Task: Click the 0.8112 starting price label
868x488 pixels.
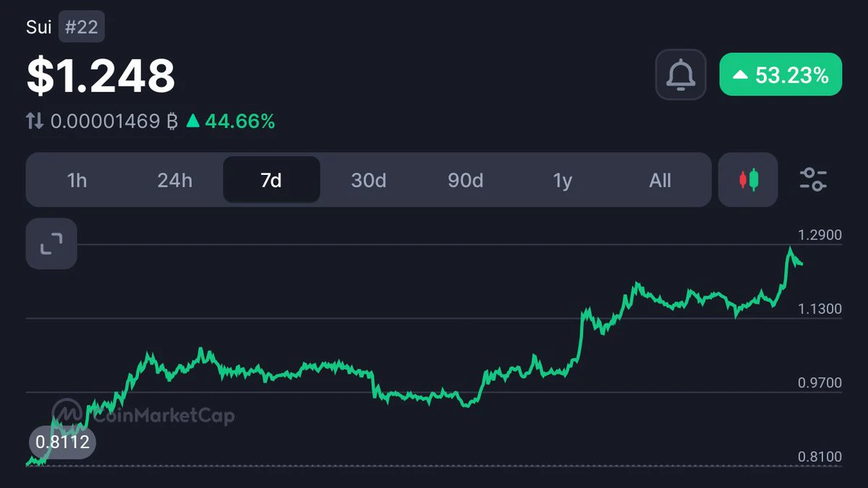Action: click(62, 441)
